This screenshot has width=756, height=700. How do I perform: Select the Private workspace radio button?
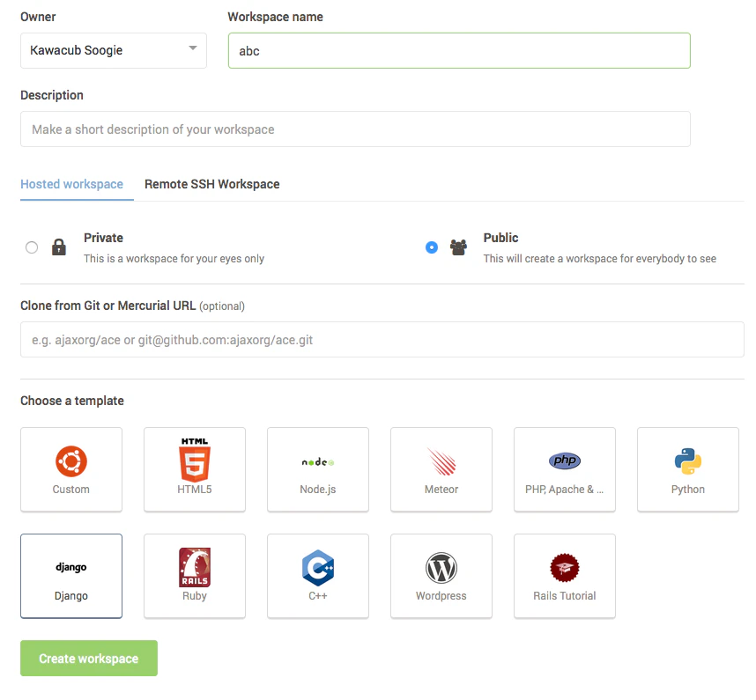[x=32, y=247]
